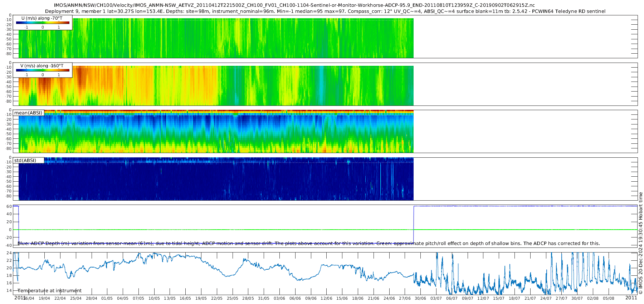This screenshot has height=304, width=644.
Task: Click the V (m/s) velocity colorbar
Action: click(x=43, y=70)
